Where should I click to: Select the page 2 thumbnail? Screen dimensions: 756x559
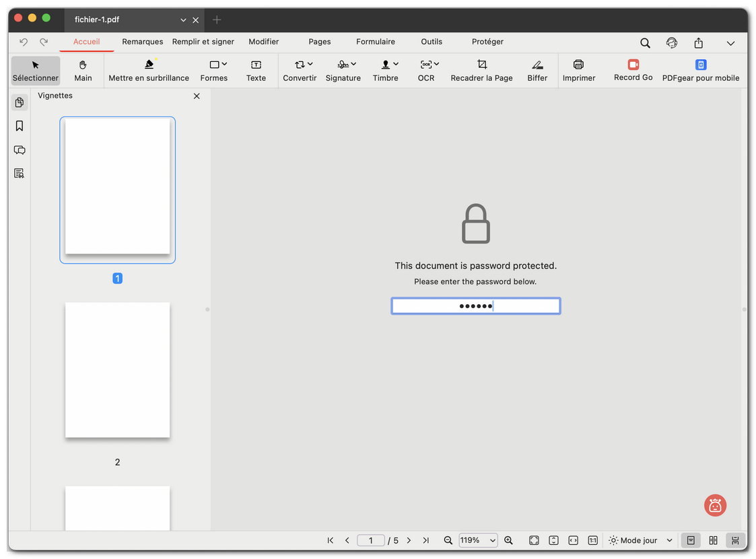pos(117,369)
